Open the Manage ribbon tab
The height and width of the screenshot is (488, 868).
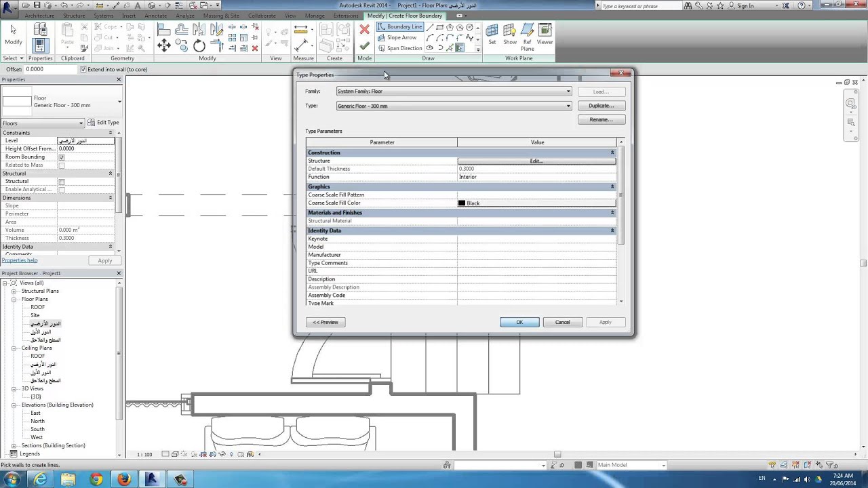315,16
